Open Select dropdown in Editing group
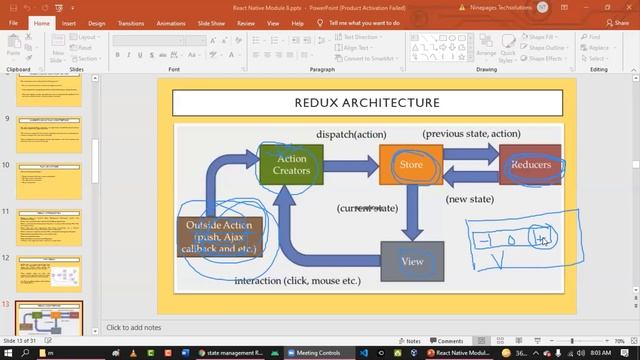 click(x=594, y=58)
